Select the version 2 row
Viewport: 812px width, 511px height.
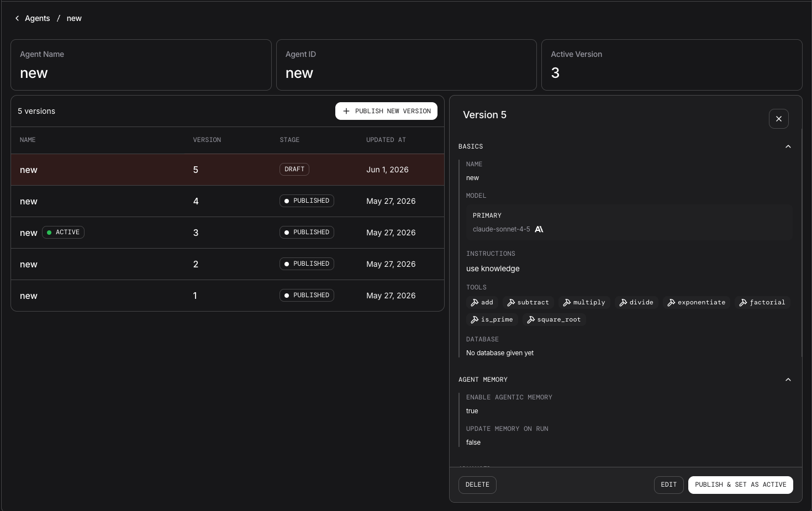(228, 264)
